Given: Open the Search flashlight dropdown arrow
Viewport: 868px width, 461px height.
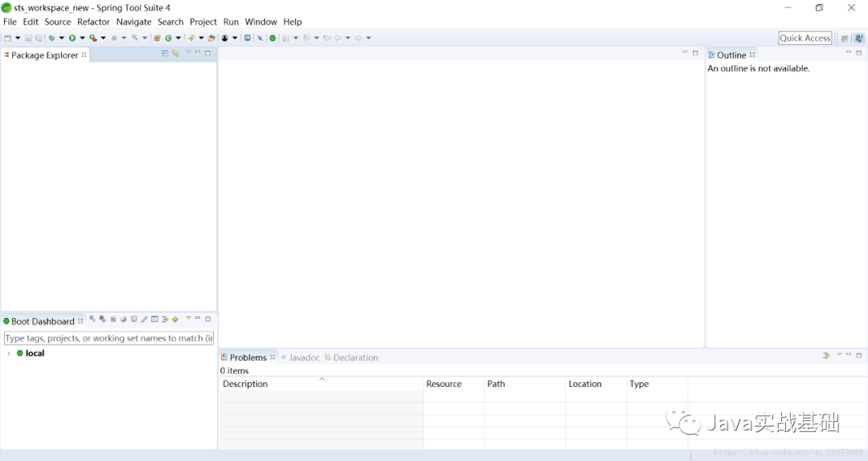Looking at the screenshot, I should [201, 39].
